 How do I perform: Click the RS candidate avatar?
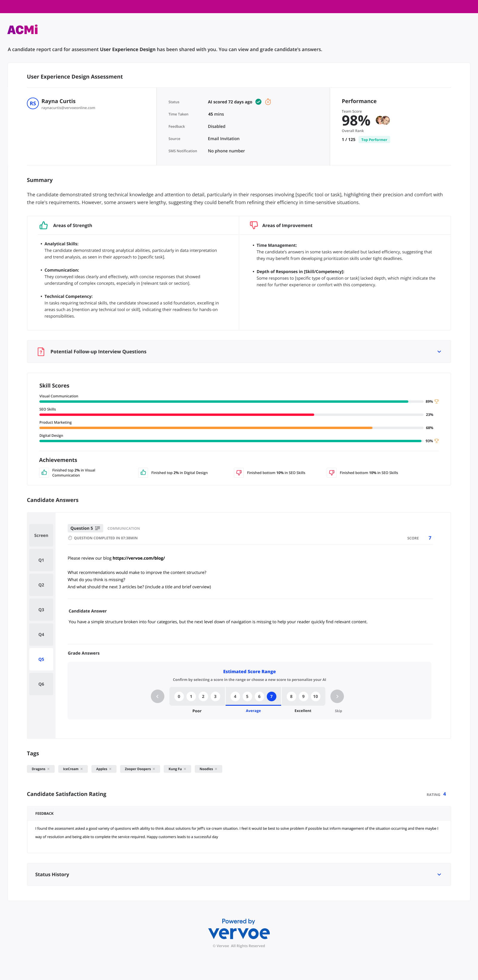(33, 103)
